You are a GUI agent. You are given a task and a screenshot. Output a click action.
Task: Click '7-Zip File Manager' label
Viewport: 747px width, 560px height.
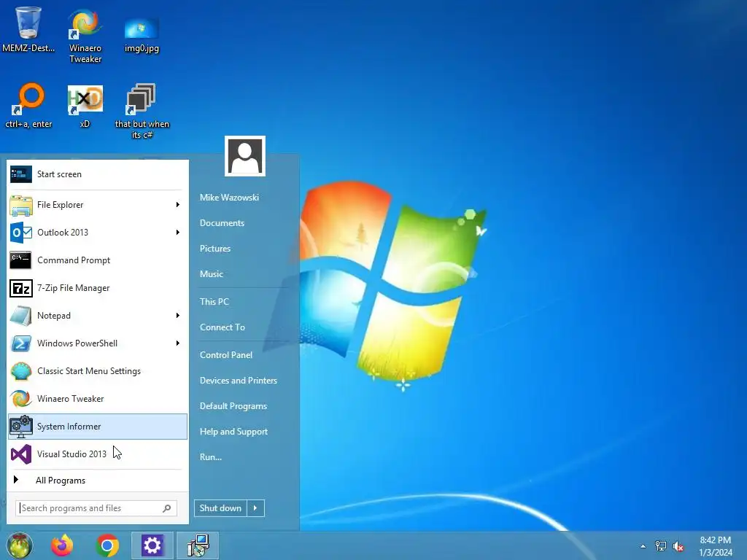74,288
